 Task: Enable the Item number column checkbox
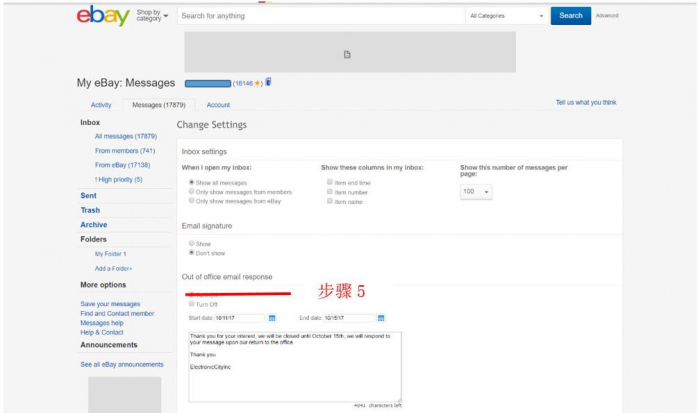(x=330, y=191)
